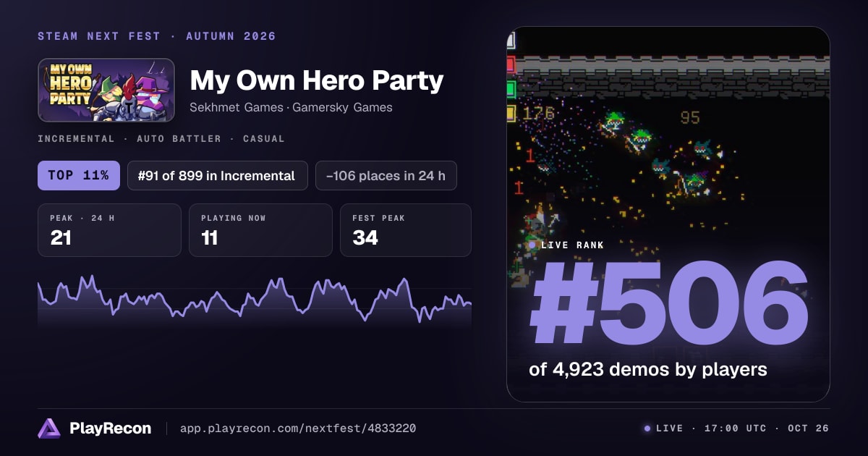The height and width of the screenshot is (456, 868).
Task: Click the LIVE RANK label
Action: [572, 245]
